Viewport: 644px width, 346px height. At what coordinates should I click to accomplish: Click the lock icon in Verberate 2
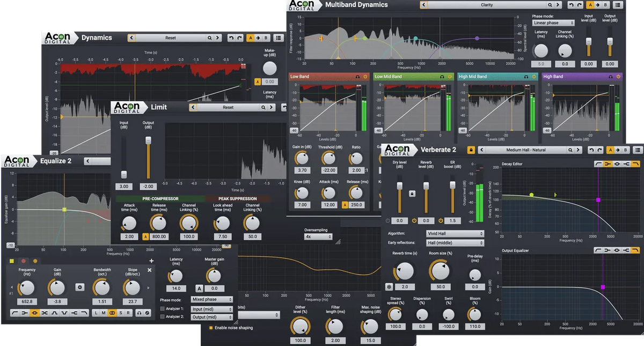pos(471,150)
